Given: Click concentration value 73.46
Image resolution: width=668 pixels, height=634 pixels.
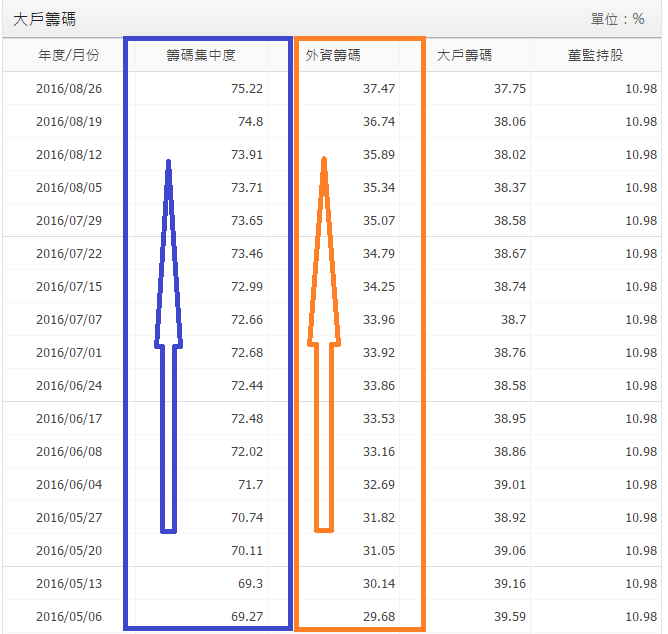Looking at the screenshot, I should (247, 254).
